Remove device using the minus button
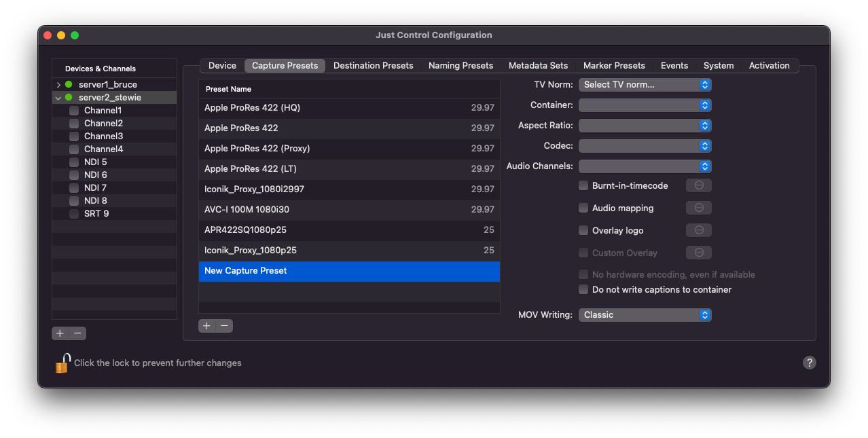 pos(78,333)
